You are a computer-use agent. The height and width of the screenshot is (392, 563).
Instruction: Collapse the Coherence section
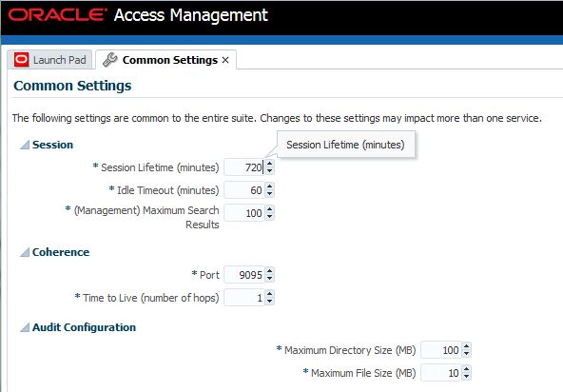coord(25,252)
